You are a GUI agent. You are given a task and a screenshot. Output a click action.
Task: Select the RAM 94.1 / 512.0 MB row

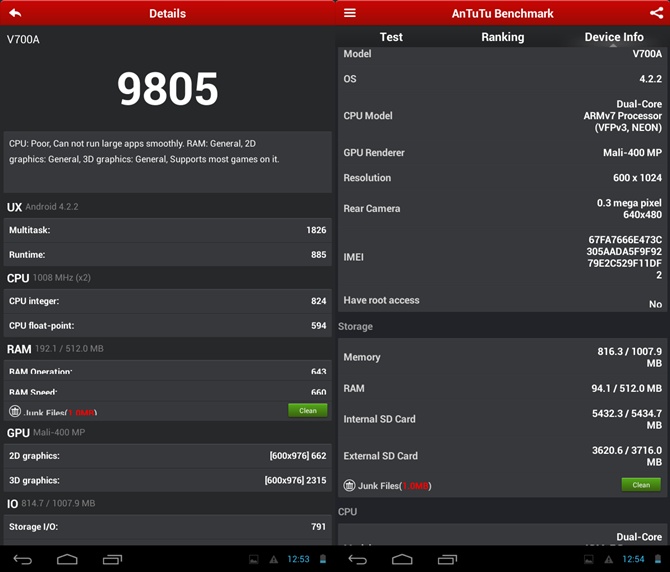502,388
